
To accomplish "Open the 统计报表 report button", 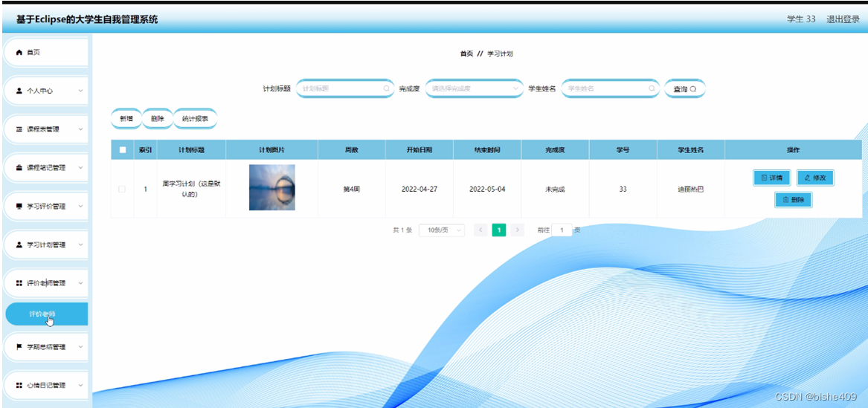I will coord(196,118).
